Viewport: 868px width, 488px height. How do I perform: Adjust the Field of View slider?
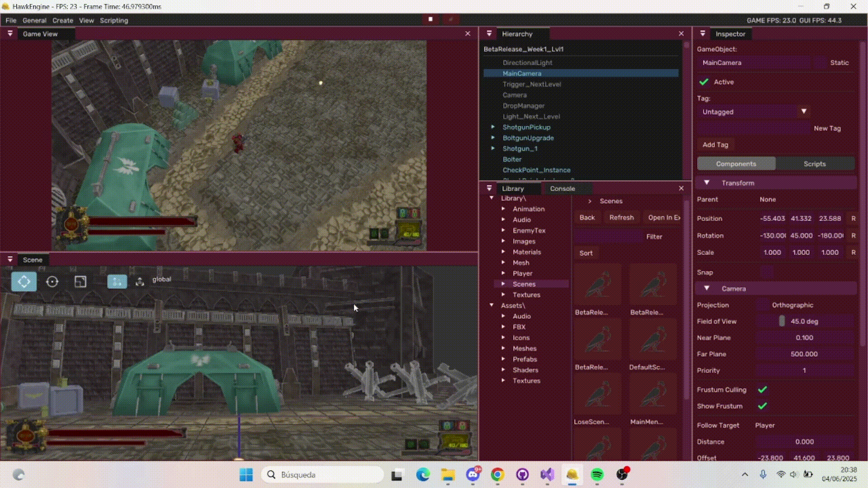pyautogui.click(x=782, y=321)
